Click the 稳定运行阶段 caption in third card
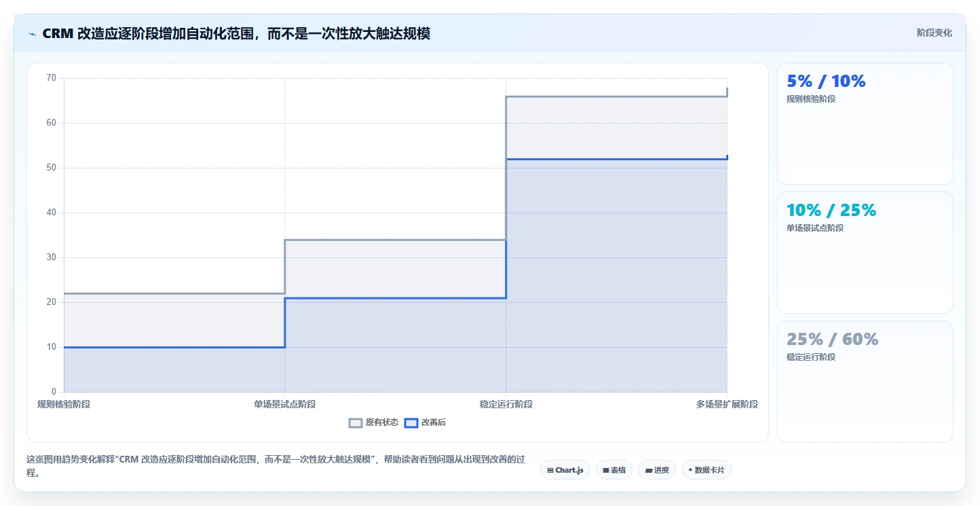This screenshot has height=506, width=980. 811,357
